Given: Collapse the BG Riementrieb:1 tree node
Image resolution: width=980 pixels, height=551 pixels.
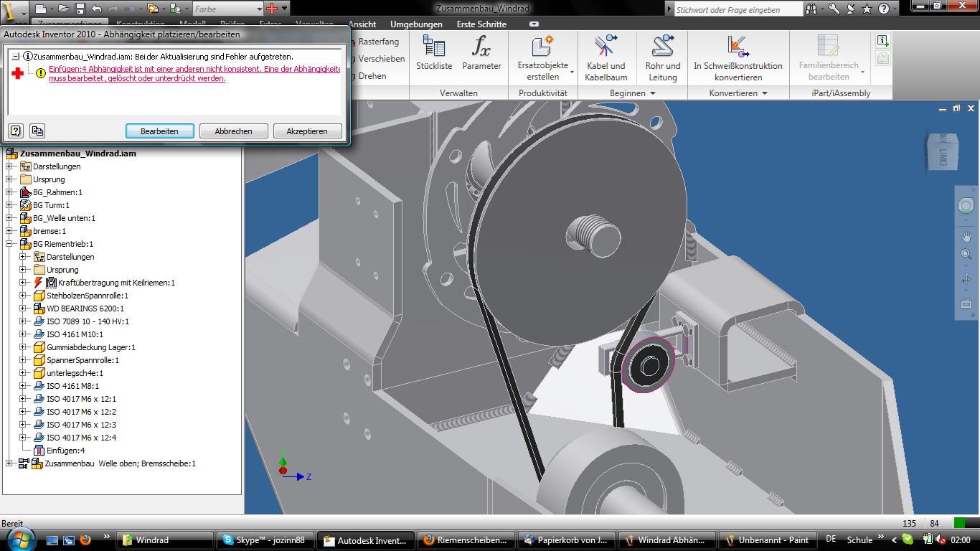Looking at the screenshot, I should [x=10, y=244].
